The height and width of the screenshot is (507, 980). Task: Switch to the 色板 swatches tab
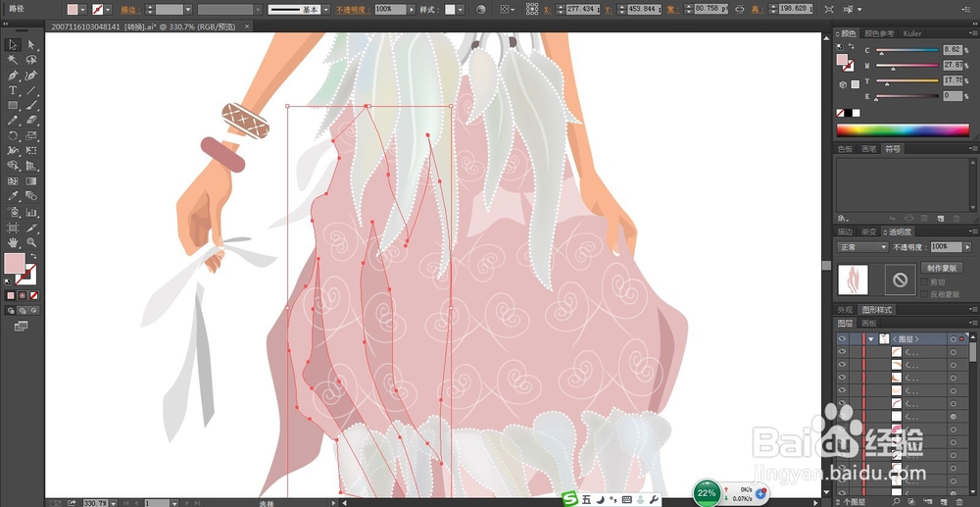coord(845,149)
